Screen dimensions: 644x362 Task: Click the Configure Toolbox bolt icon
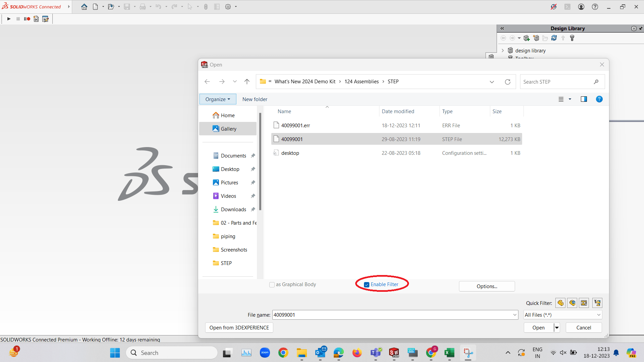(572, 38)
